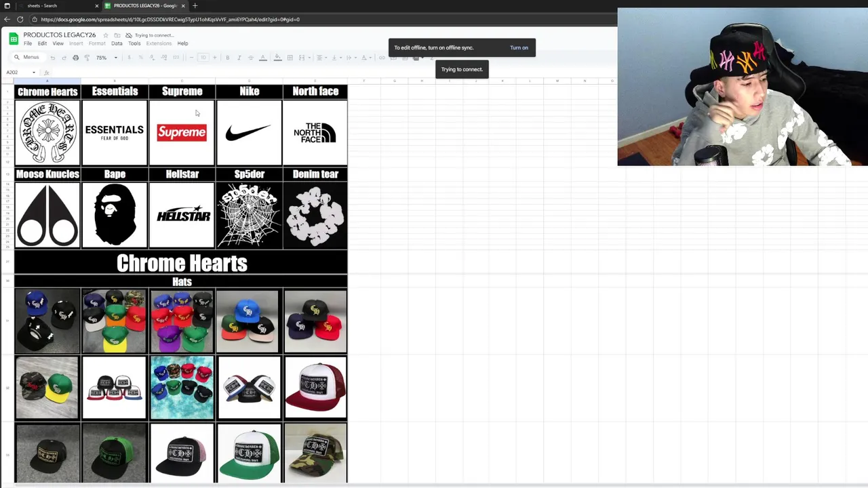The width and height of the screenshot is (868, 488).
Task: Click the browser Reload button
Action: pyautogui.click(x=20, y=19)
